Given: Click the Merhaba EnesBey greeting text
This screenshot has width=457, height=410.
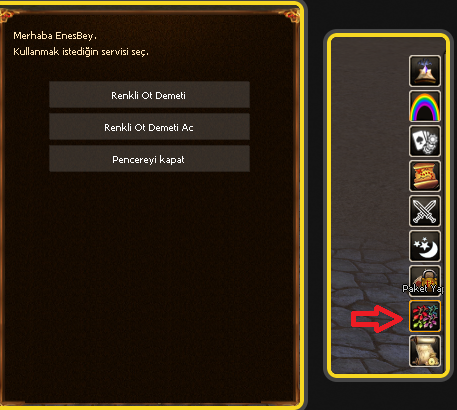Looking at the screenshot, I should 55,36.
